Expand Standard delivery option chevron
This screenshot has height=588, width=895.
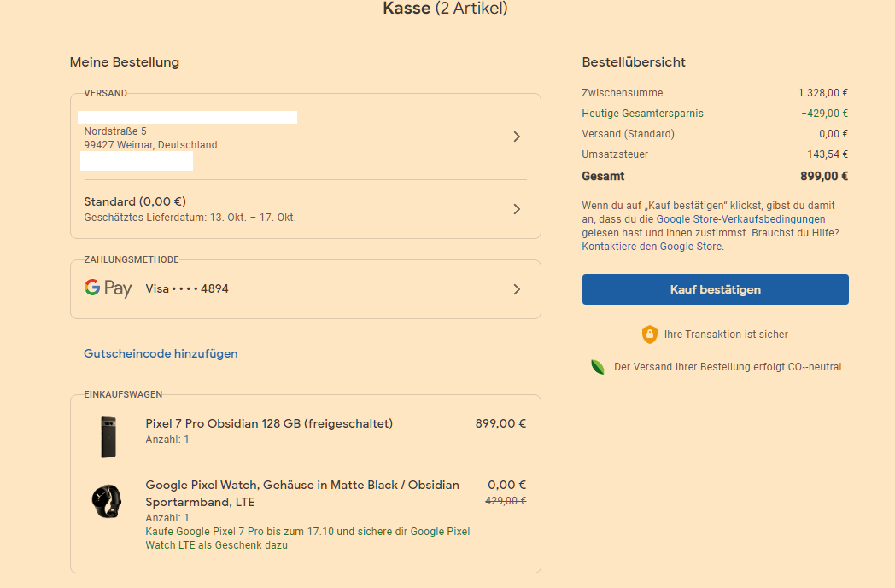(517, 209)
